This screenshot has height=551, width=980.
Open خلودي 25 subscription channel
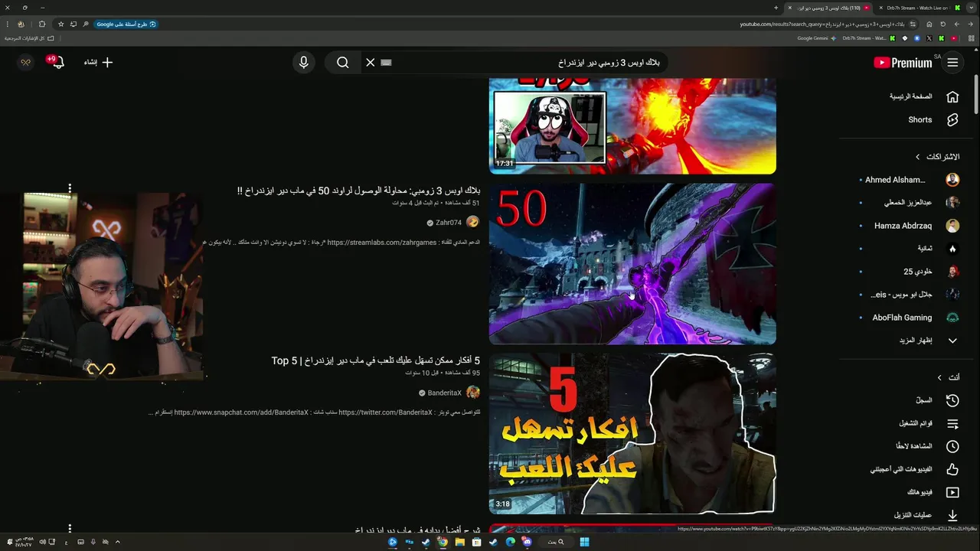tap(910, 272)
